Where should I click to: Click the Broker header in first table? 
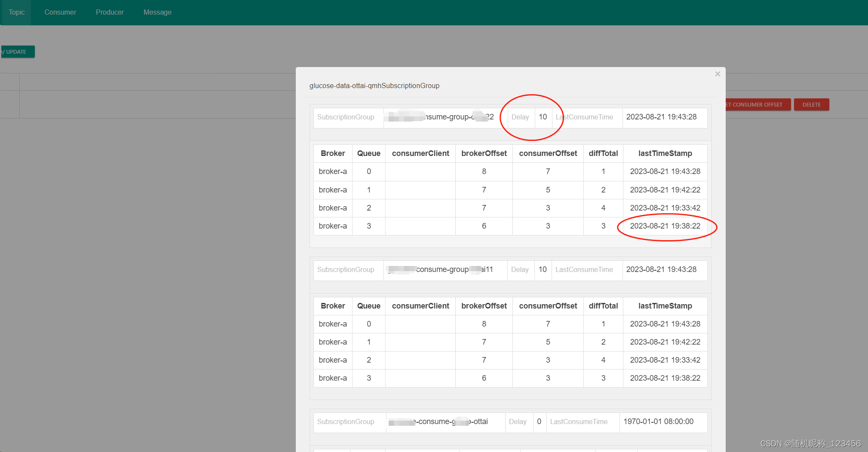[x=333, y=153]
